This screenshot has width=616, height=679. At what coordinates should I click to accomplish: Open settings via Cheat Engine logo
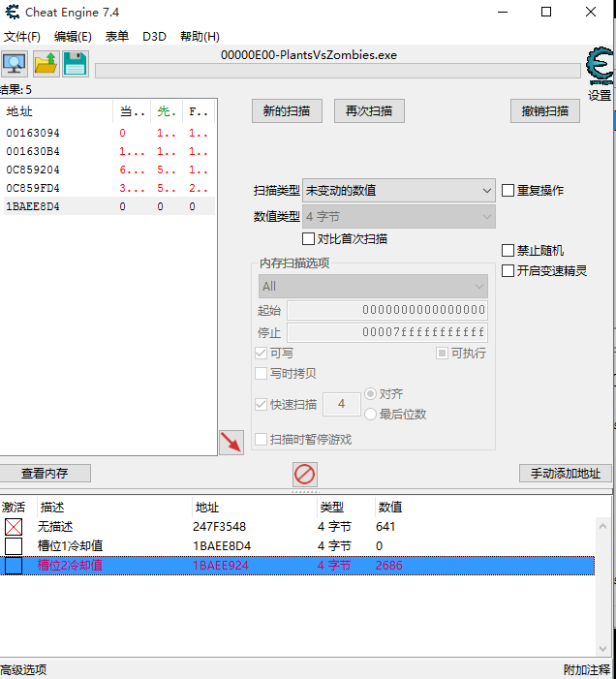tap(600, 67)
